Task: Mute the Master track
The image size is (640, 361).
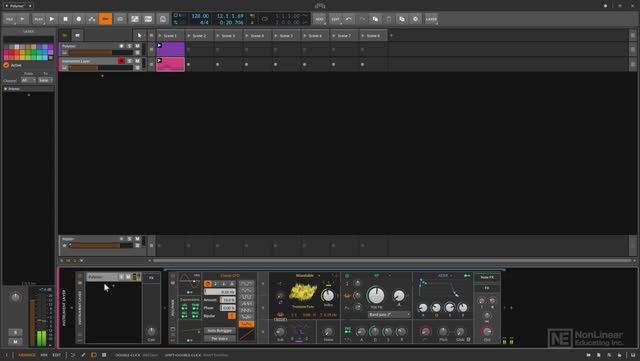Action: pyautogui.click(x=138, y=239)
